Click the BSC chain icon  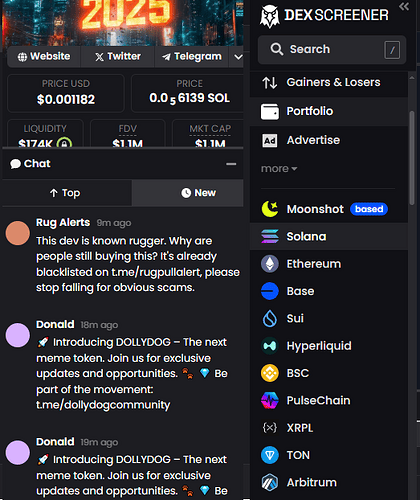pos(270,373)
